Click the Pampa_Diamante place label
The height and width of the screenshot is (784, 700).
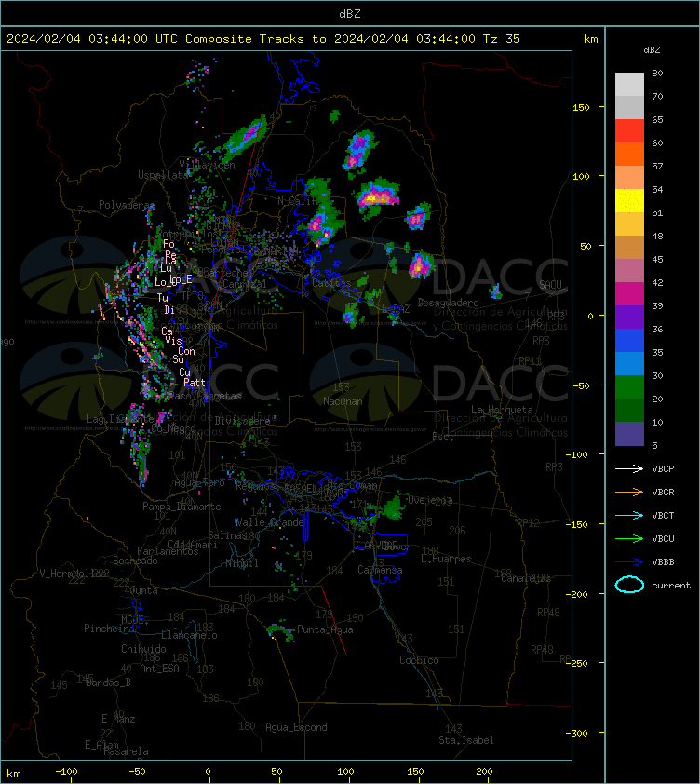pyautogui.click(x=182, y=507)
